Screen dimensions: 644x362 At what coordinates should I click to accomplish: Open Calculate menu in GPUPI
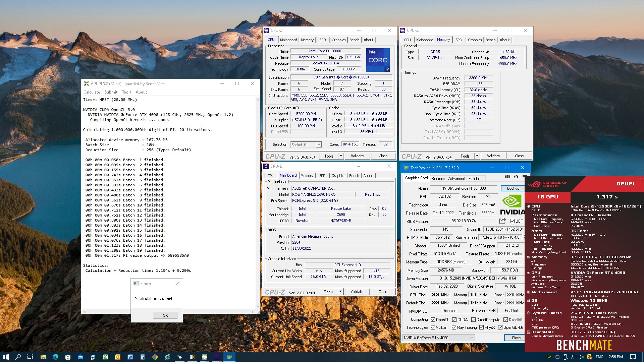point(92,92)
